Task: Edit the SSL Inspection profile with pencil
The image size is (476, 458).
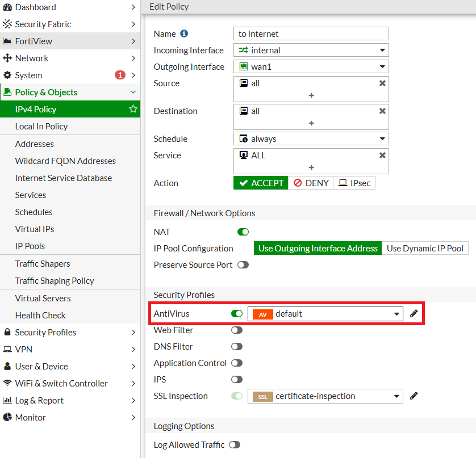Action: (414, 396)
